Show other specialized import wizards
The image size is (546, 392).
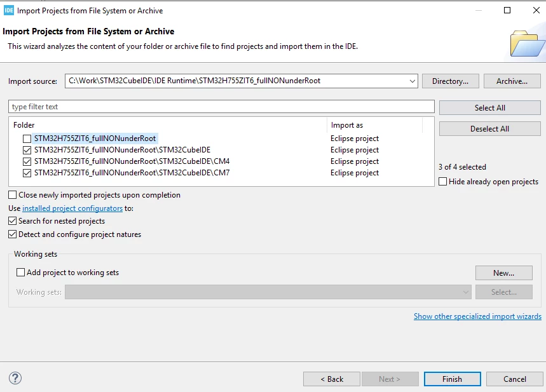pyautogui.click(x=477, y=316)
